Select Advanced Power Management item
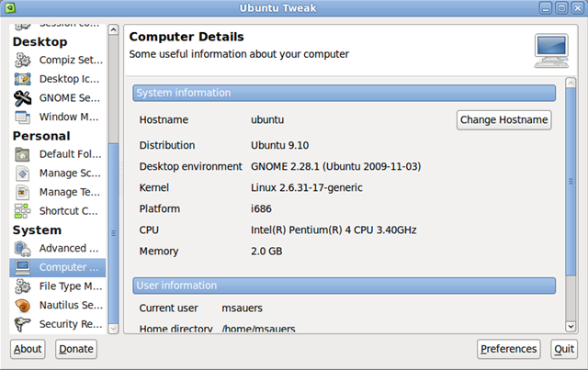Viewport: 588px width, 370px height. (x=58, y=248)
